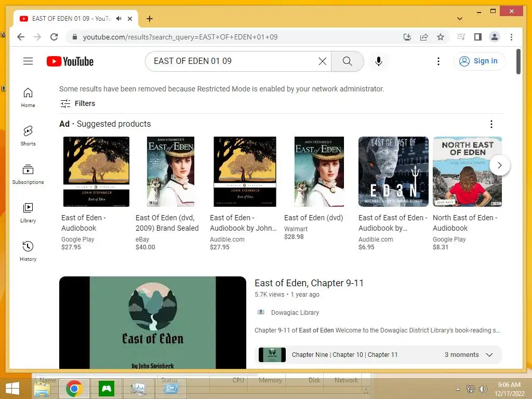
Task: Open East Of Eden (dvd, 2009) Brand Sealed listing
Action: (x=167, y=223)
